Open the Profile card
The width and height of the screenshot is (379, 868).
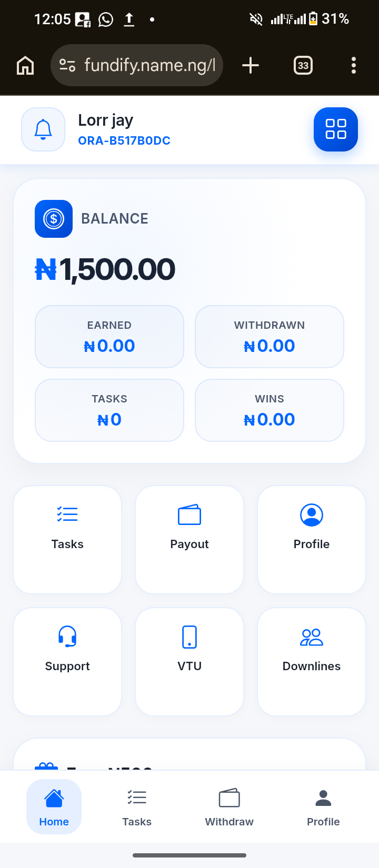[x=312, y=539]
